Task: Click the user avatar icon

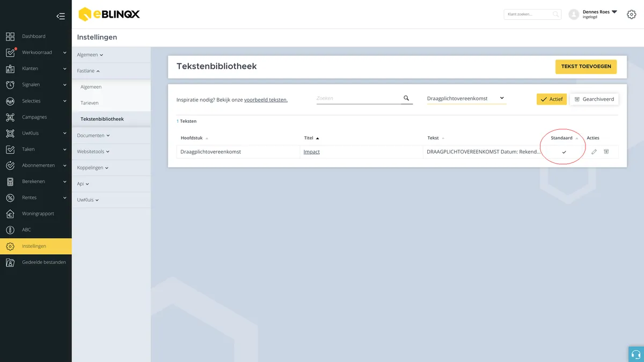Action: [x=574, y=14]
